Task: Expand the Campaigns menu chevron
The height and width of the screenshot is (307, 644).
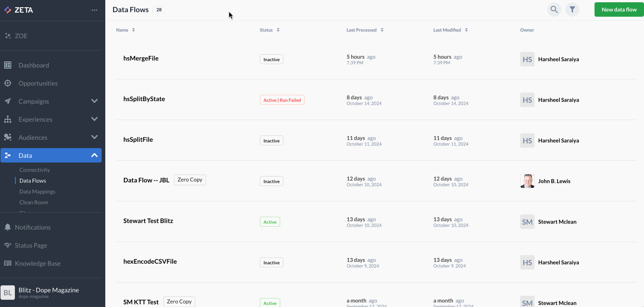Action: [94, 101]
